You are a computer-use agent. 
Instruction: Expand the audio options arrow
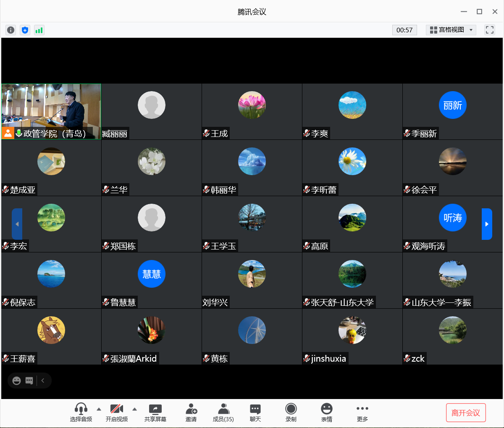[99, 409]
